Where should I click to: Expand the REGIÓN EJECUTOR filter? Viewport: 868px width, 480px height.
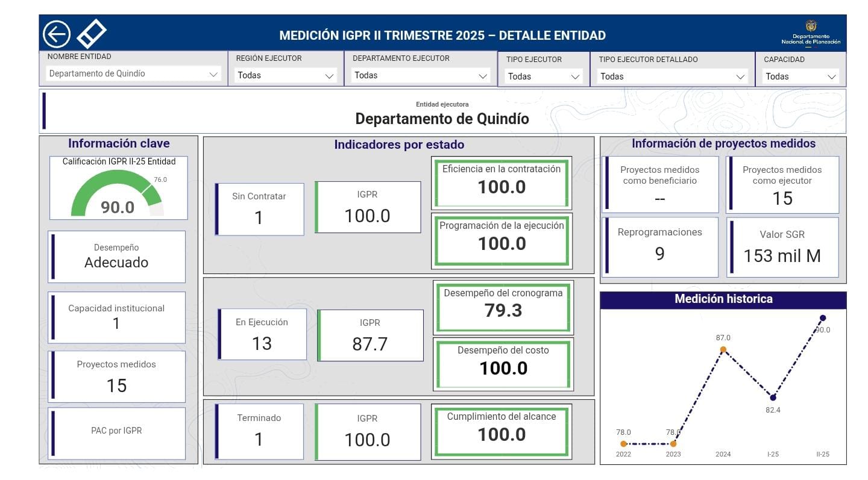pos(286,76)
